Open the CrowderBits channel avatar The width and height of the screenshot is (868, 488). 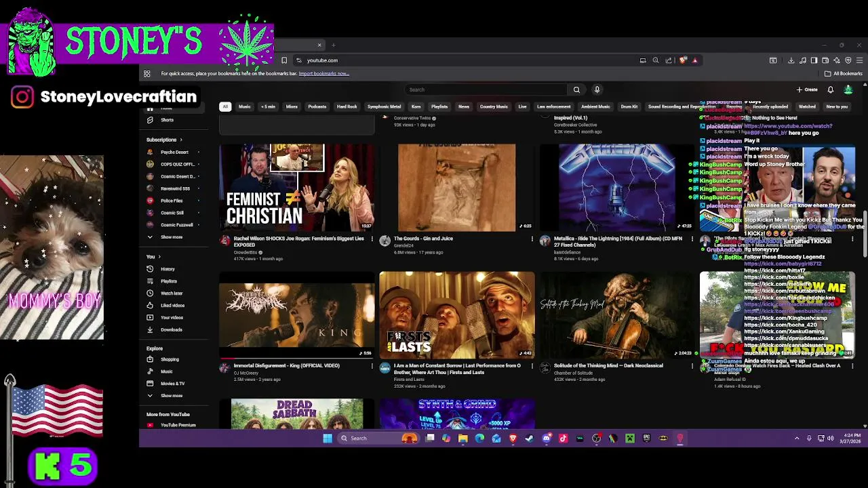[x=224, y=241]
